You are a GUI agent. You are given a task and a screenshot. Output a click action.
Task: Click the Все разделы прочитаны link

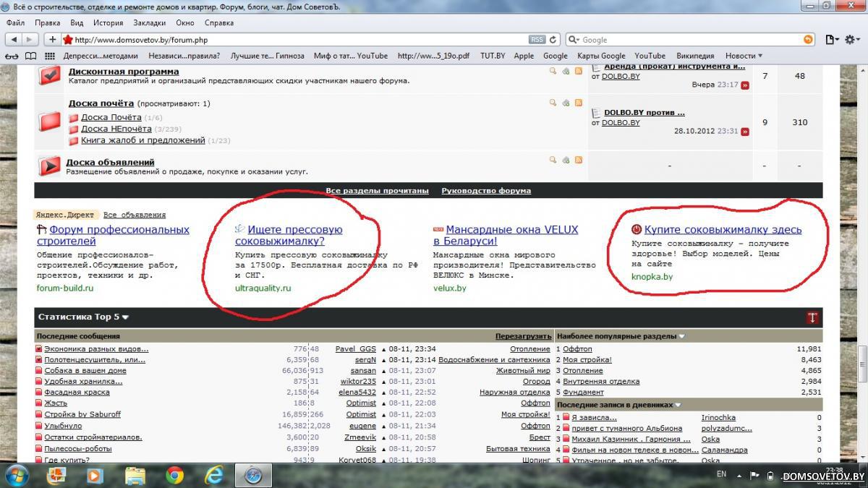377,191
